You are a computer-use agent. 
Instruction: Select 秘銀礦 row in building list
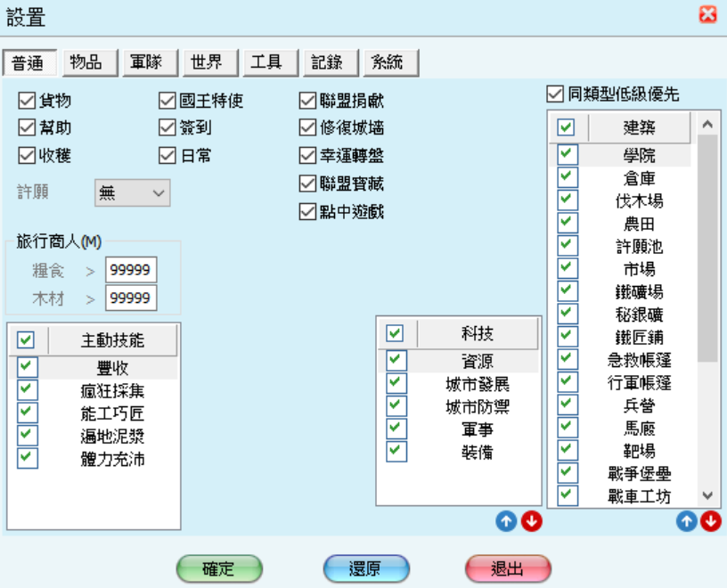point(620,314)
